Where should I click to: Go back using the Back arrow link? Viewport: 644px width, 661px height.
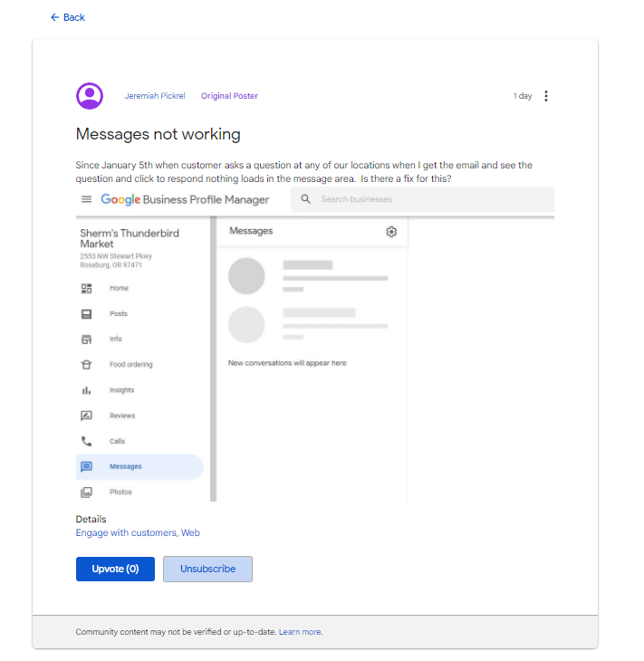click(67, 17)
